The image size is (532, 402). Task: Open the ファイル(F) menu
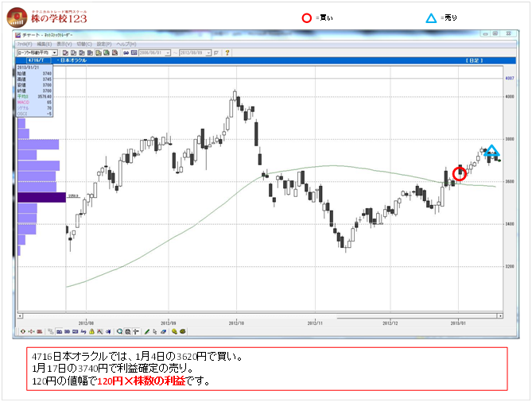pyautogui.click(x=25, y=44)
